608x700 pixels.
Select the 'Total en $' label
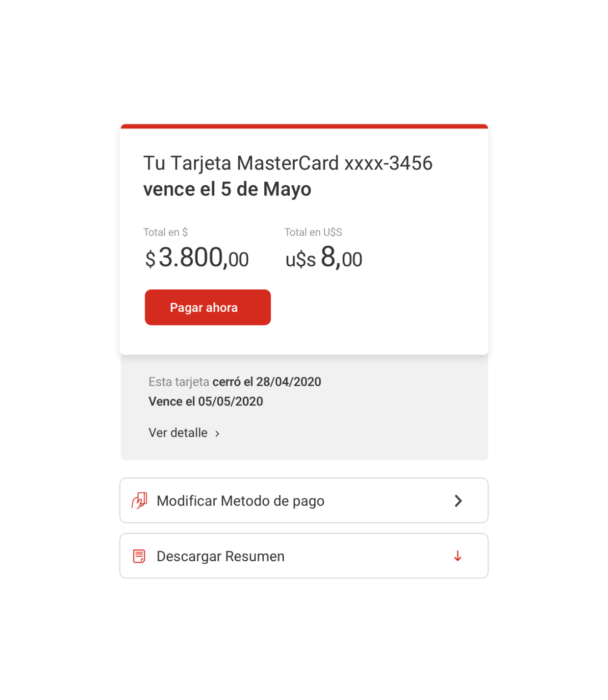tap(165, 232)
